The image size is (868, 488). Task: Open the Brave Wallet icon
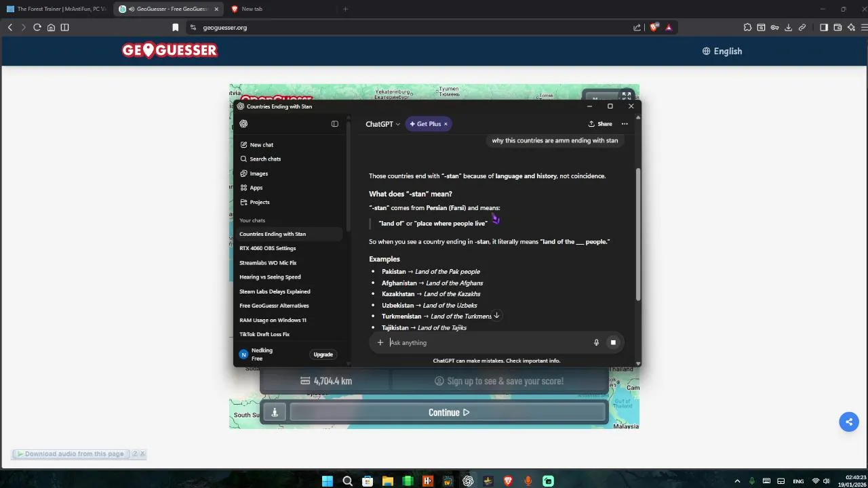(x=837, y=27)
